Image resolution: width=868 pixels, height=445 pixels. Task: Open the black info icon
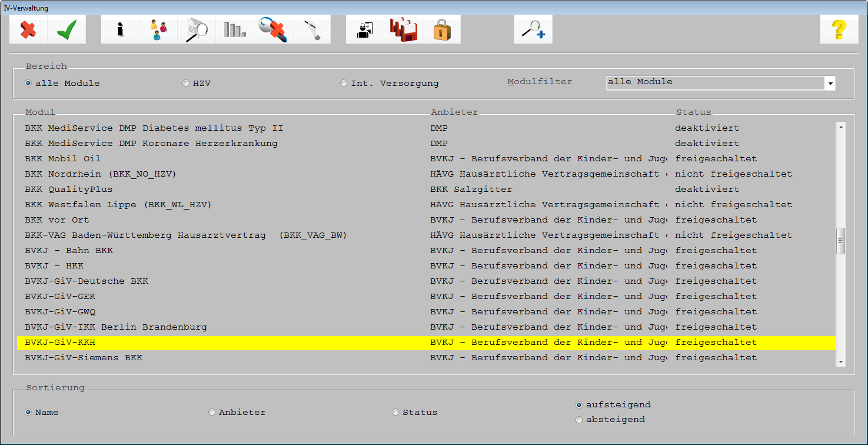click(x=120, y=29)
